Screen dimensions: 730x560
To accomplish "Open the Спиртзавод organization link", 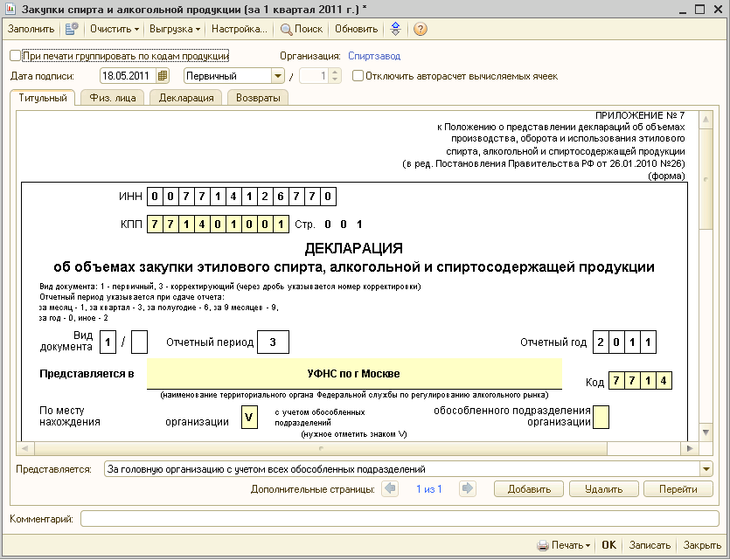I will 374,56.
